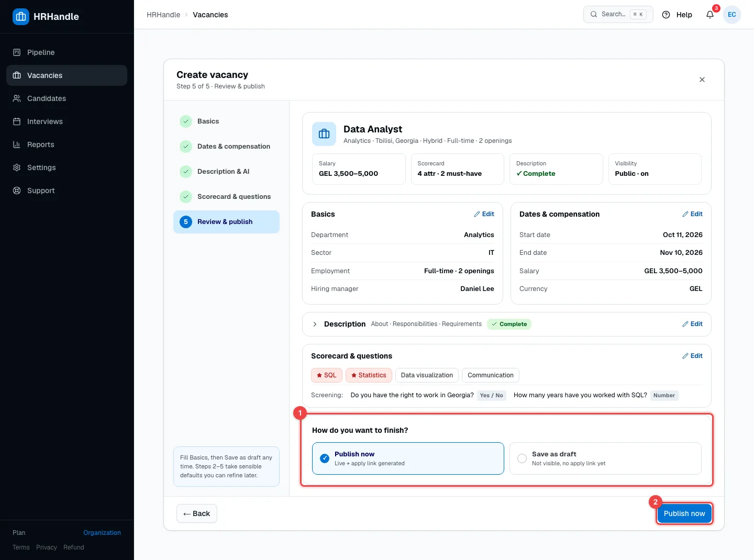Viewport: 754px width, 560px height.
Task: Click the HRHandle breadcrumb link
Action: [x=163, y=15]
